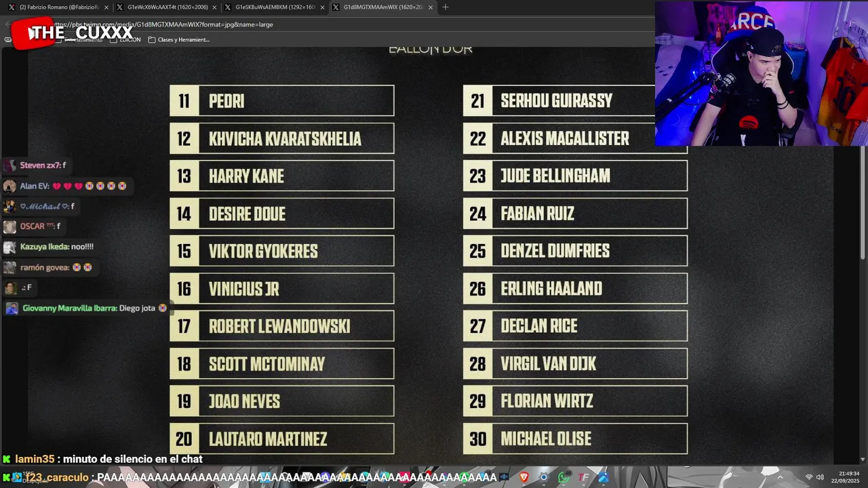Click rank 18 SCOTT MCTOMINAY

(x=282, y=363)
